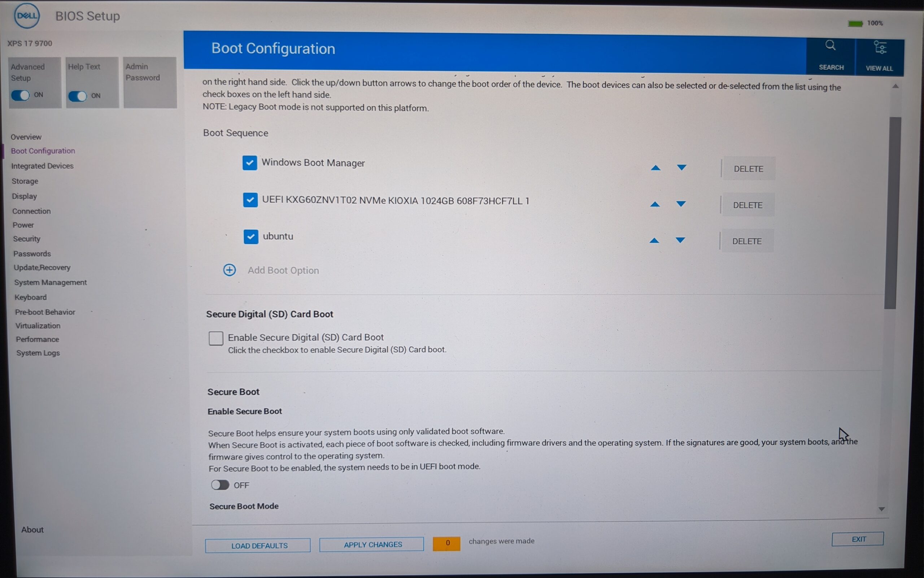Image resolution: width=924 pixels, height=578 pixels.
Task: Uncheck the ubuntu boot device
Action: (251, 236)
